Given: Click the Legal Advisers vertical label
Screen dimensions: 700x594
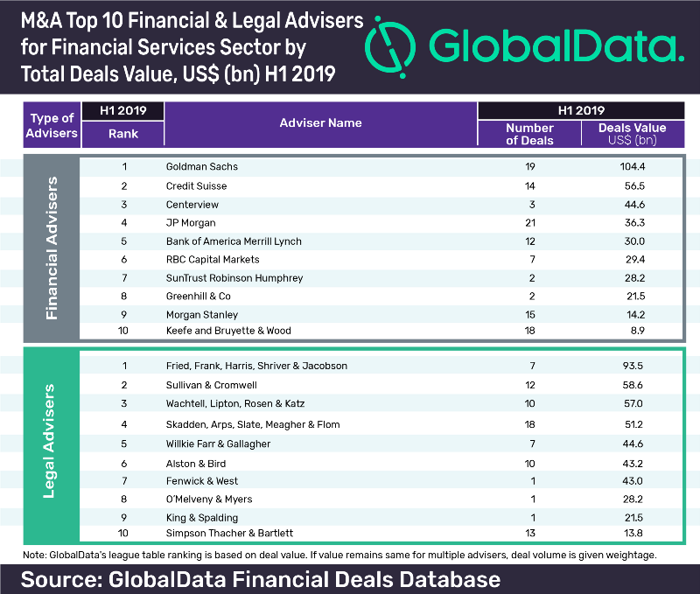Looking at the screenshot, I should coord(51,440).
